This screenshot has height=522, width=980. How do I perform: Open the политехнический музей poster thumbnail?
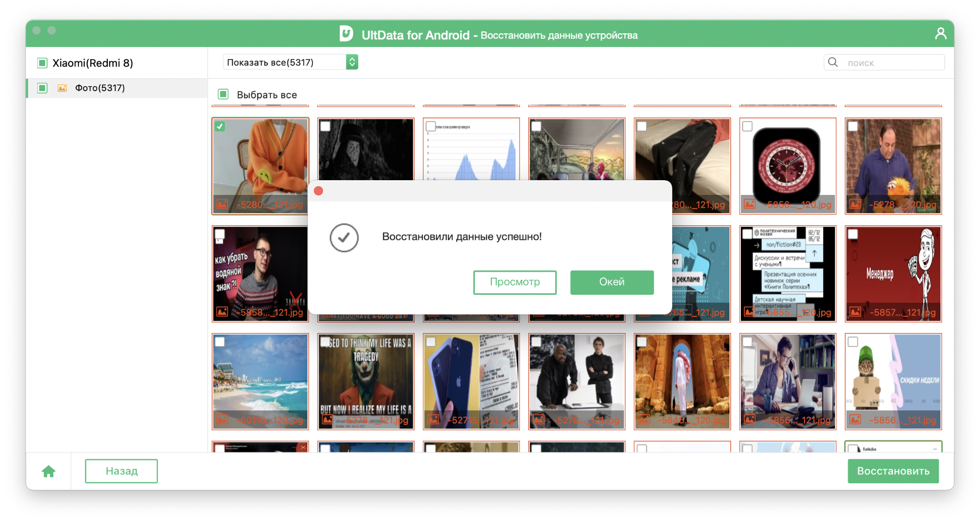[788, 274]
